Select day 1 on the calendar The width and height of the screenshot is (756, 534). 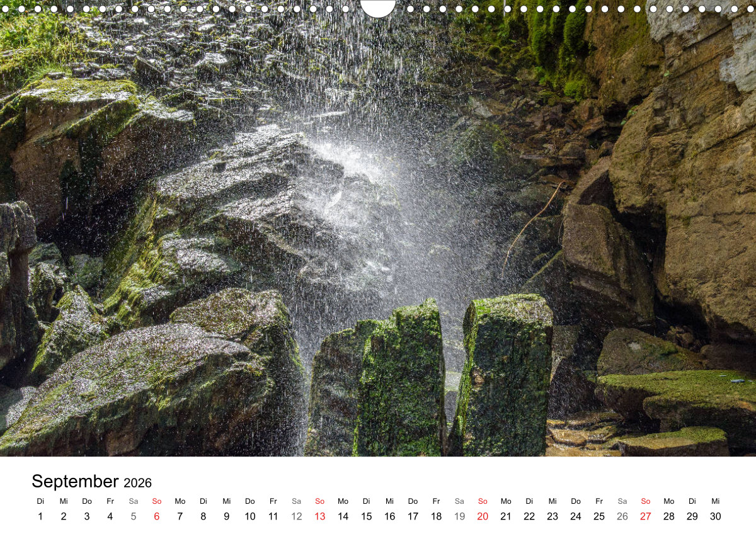coord(40,516)
